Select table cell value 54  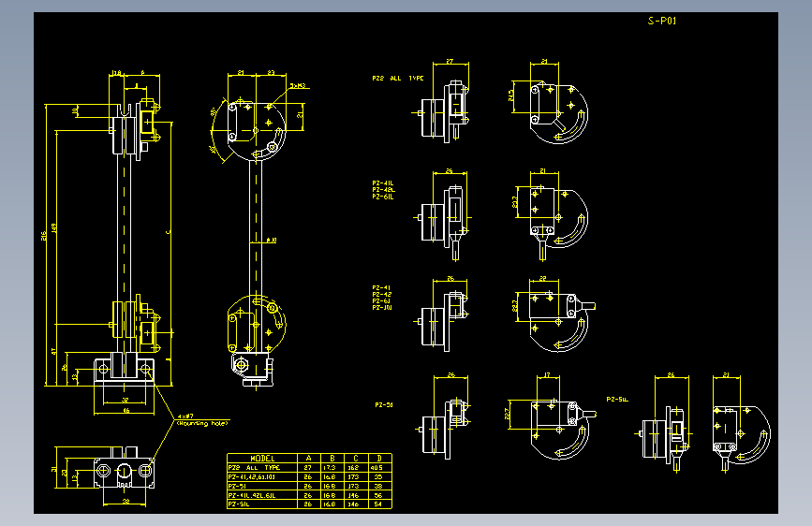coord(378,504)
